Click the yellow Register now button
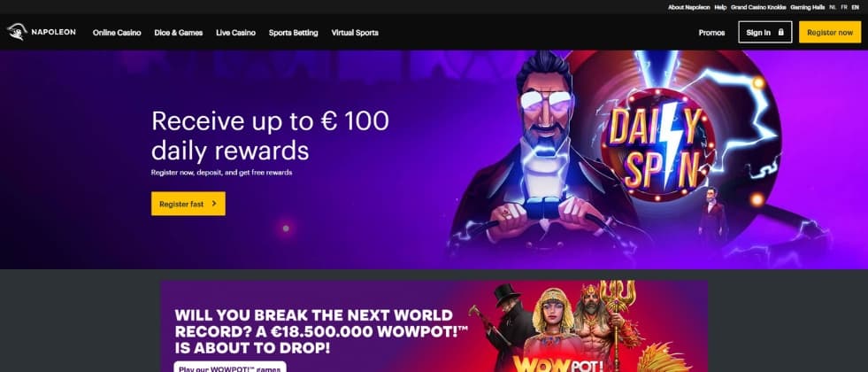 [x=830, y=32]
